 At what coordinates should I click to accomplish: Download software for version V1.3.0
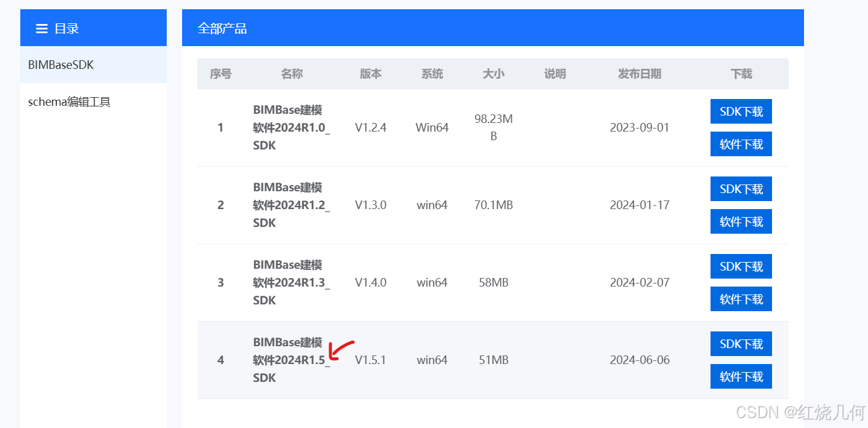coord(741,221)
